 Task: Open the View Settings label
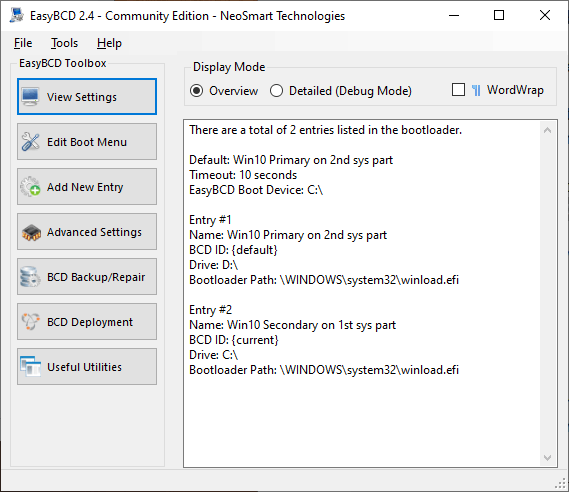tap(82, 97)
